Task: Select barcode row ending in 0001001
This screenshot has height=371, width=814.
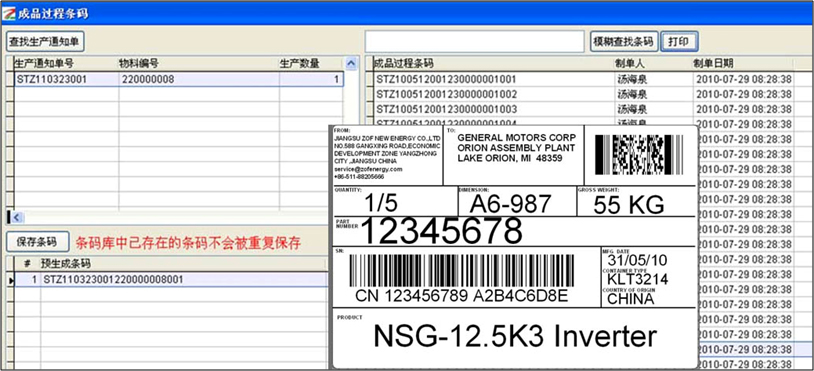Action: 584,79
